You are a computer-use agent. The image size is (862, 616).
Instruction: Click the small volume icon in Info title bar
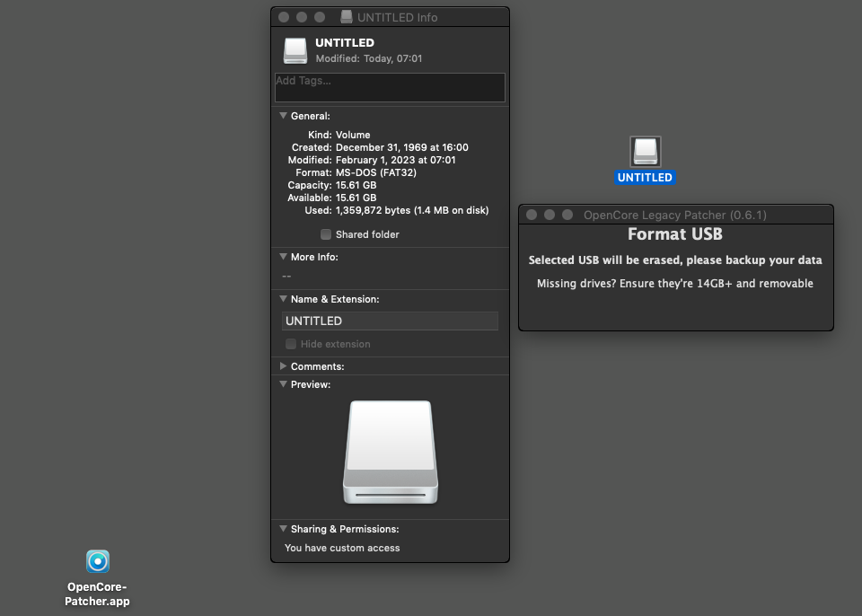(x=347, y=17)
